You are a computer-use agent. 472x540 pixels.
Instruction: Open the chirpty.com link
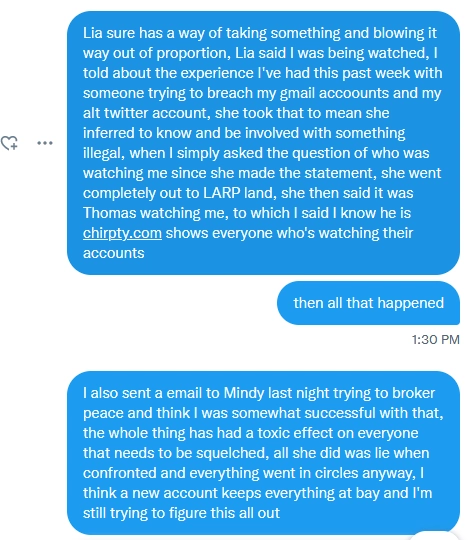122,233
